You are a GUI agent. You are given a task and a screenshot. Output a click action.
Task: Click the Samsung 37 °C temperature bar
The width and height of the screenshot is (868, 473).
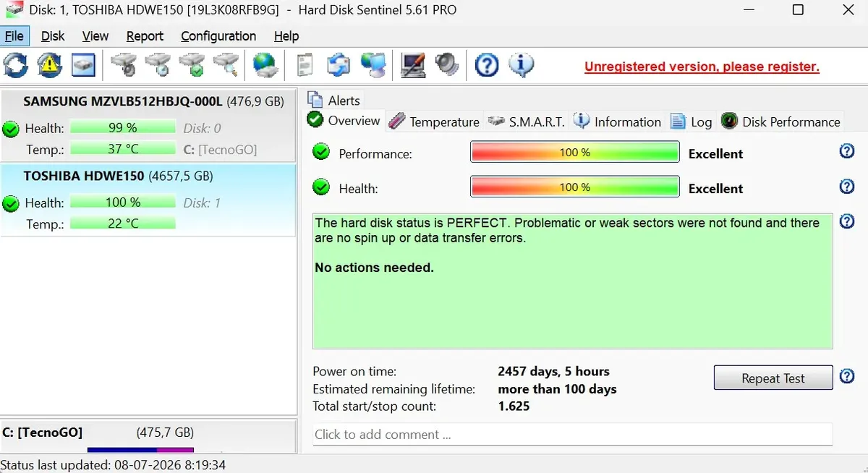pyautogui.click(x=122, y=149)
